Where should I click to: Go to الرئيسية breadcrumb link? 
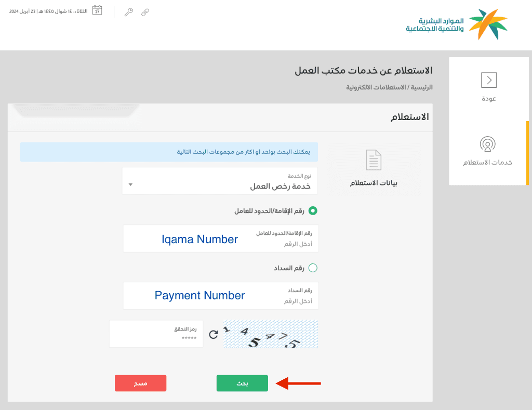(422, 87)
